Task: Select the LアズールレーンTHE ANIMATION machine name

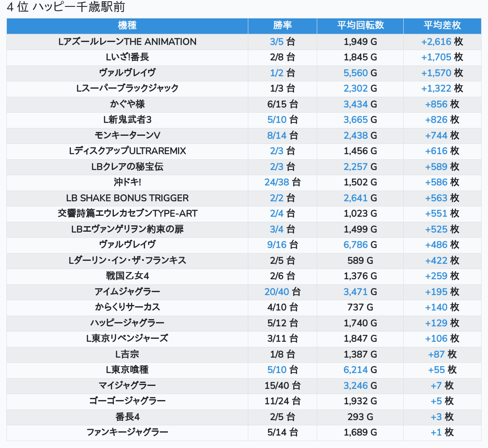Action: point(127,42)
